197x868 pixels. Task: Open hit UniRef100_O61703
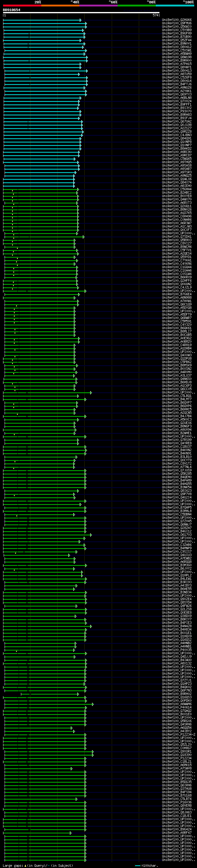[x=177, y=535]
